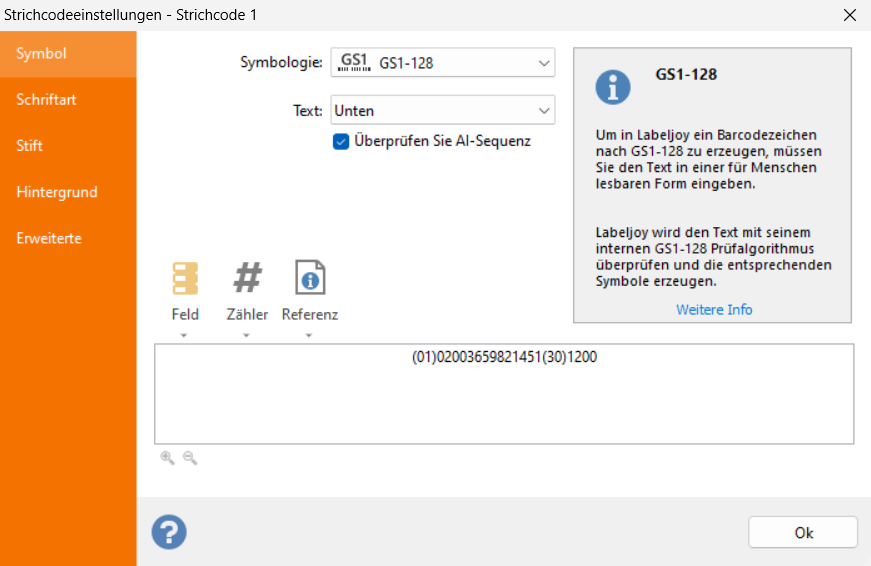This screenshot has width=871, height=566.
Task: Expand the arrow below Zähler
Action: click(246, 335)
